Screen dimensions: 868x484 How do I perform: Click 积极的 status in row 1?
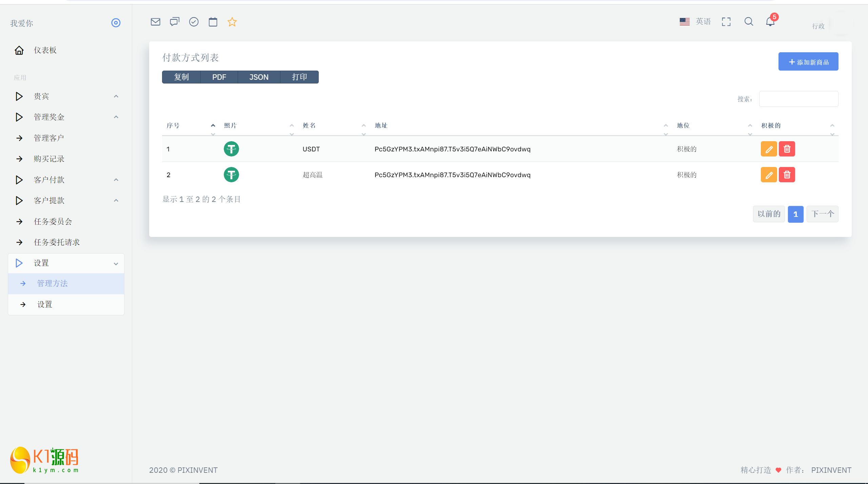[x=687, y=149]
